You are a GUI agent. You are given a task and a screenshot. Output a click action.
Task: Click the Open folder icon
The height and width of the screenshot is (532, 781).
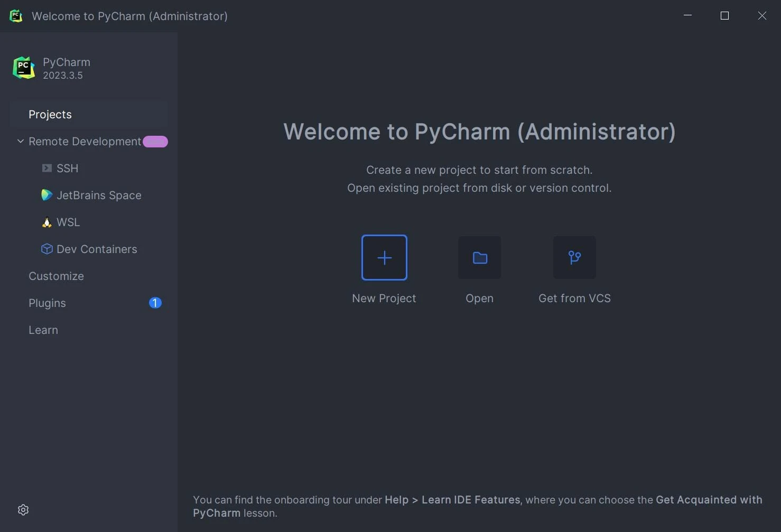coord(479,258)
